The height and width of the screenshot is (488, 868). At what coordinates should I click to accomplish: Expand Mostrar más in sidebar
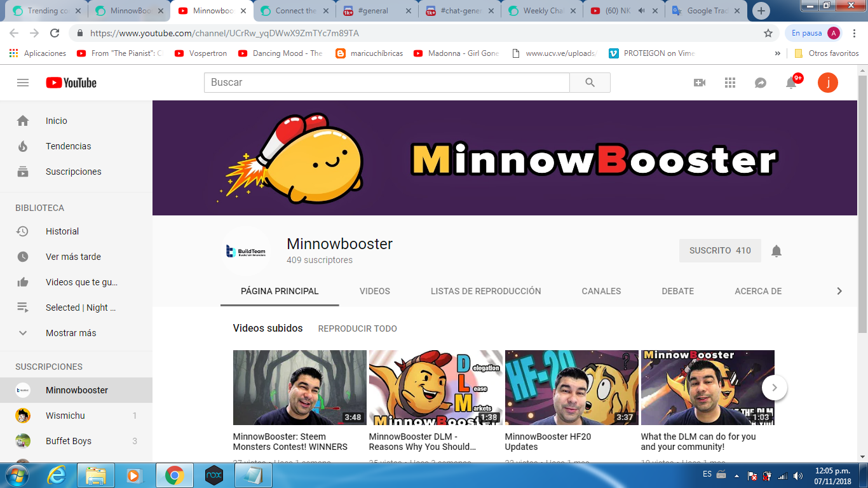point(76,333)
